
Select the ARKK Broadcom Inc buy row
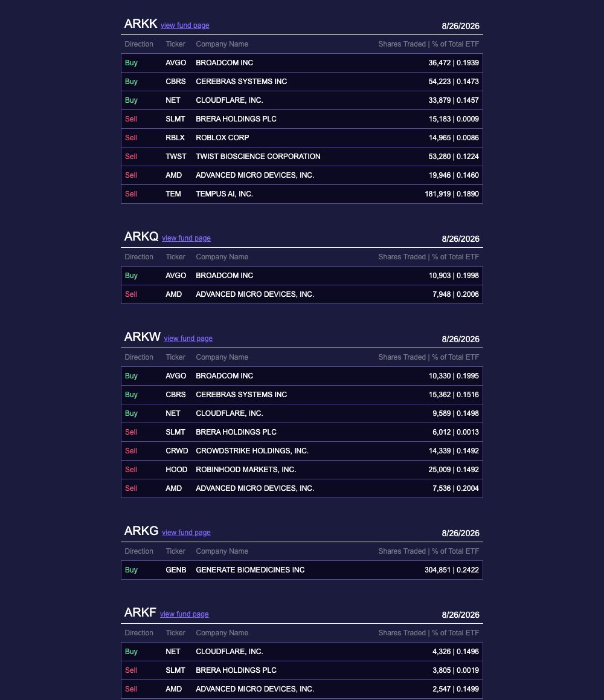pyautogui.click(x=302, y=63)
